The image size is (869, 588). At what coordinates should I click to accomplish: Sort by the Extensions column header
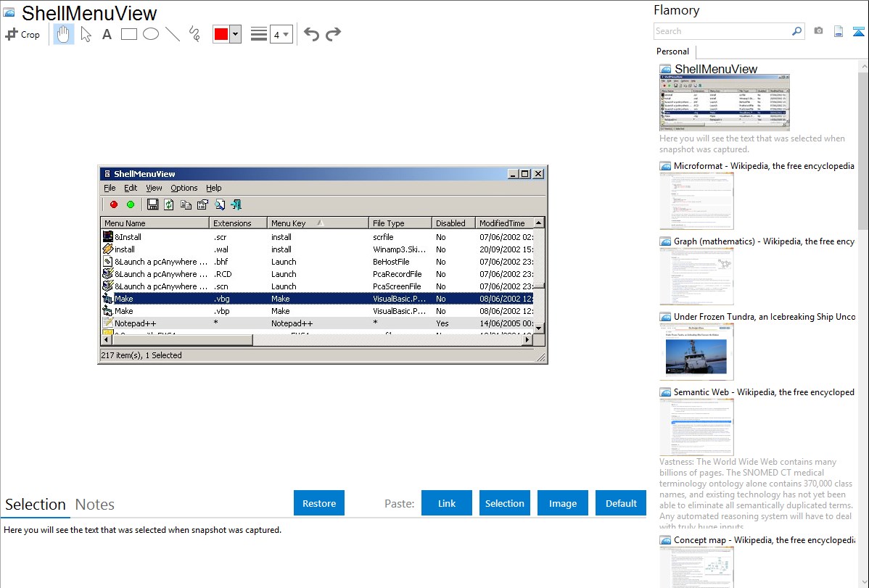pyautogui.click(x=239, y=223)
